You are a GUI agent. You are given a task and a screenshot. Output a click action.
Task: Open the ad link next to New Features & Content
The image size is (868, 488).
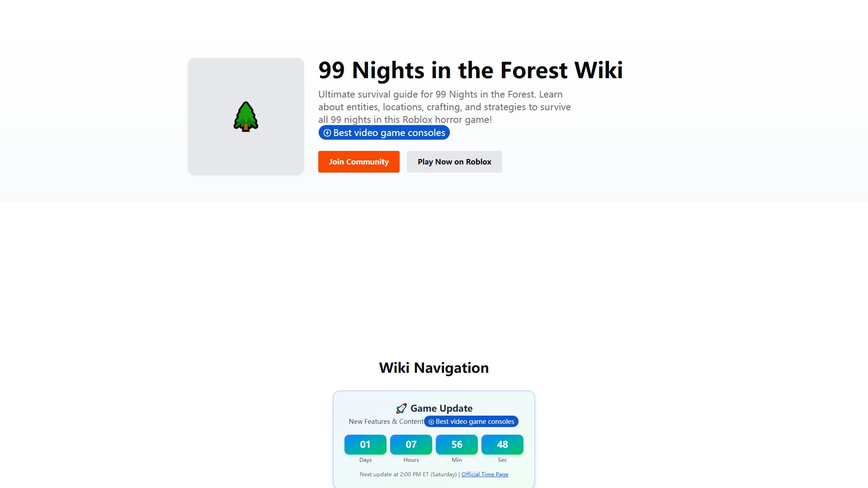click(472, 422)
